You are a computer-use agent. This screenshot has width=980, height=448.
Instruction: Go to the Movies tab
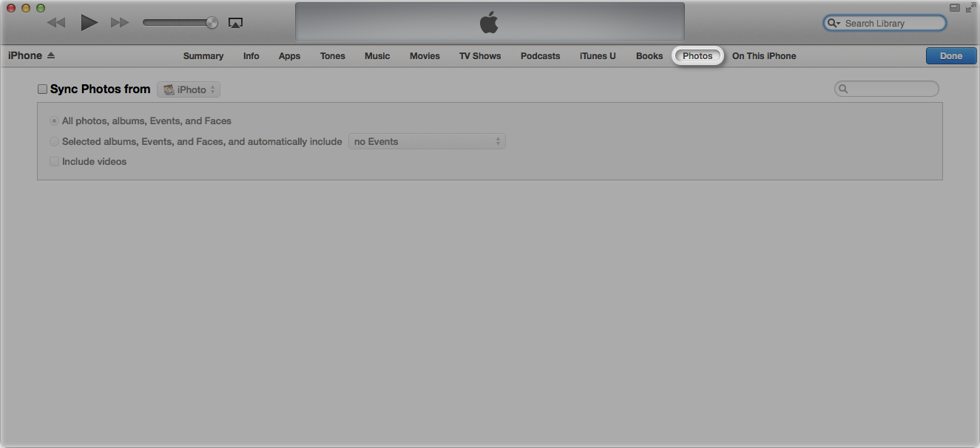pos(425,56)
